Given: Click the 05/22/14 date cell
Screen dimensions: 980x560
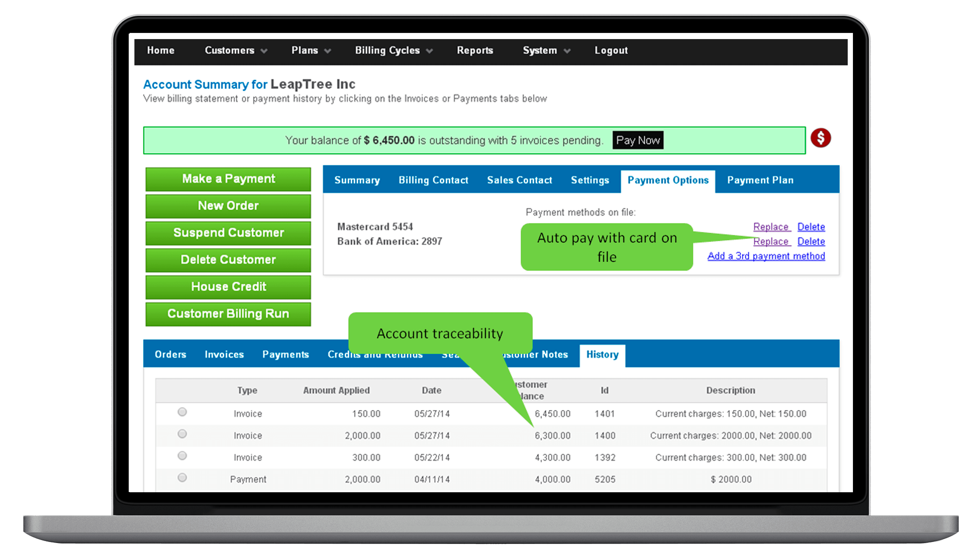Looking at the screenshot, I should pos(432,458).
